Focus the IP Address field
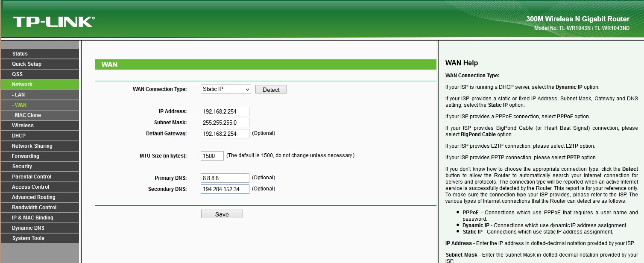 pyautogui.click(x=225, y=111)
